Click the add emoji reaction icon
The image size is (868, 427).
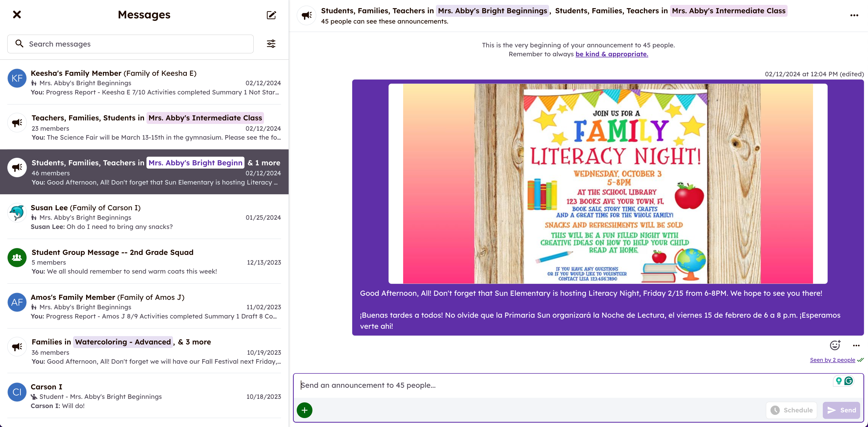tap(835, 345)
